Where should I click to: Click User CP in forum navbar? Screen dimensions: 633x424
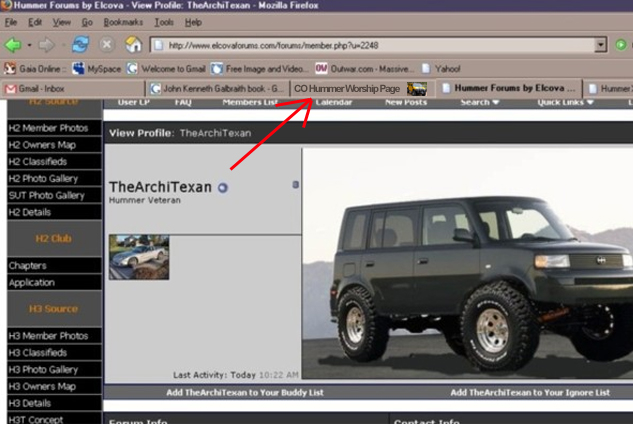pos(134,103)
